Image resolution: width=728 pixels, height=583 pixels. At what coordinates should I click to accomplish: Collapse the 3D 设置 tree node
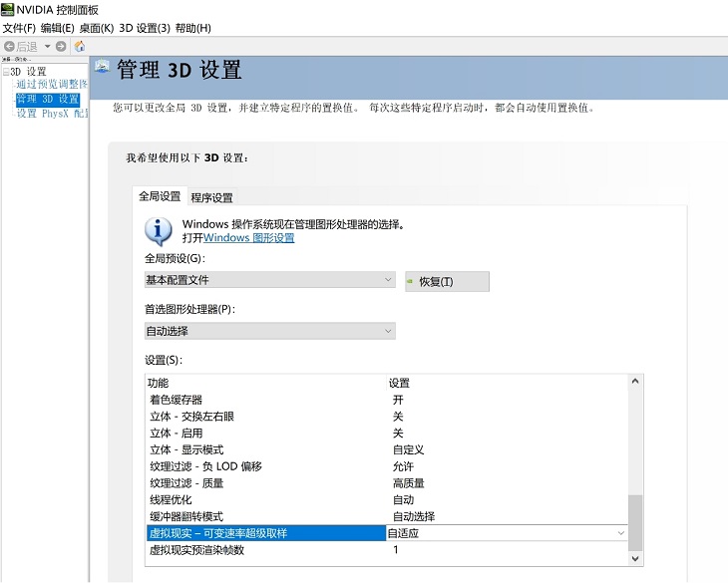tap(5, 72)
